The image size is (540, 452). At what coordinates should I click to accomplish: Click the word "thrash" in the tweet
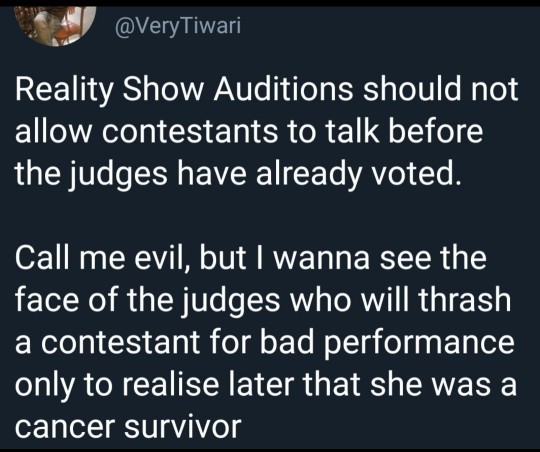465,300
